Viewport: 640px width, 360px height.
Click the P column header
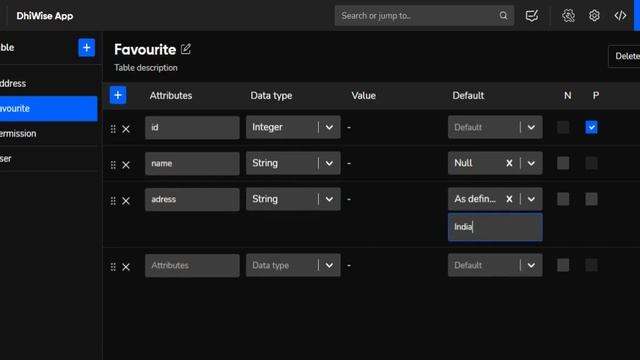(596, 96)
